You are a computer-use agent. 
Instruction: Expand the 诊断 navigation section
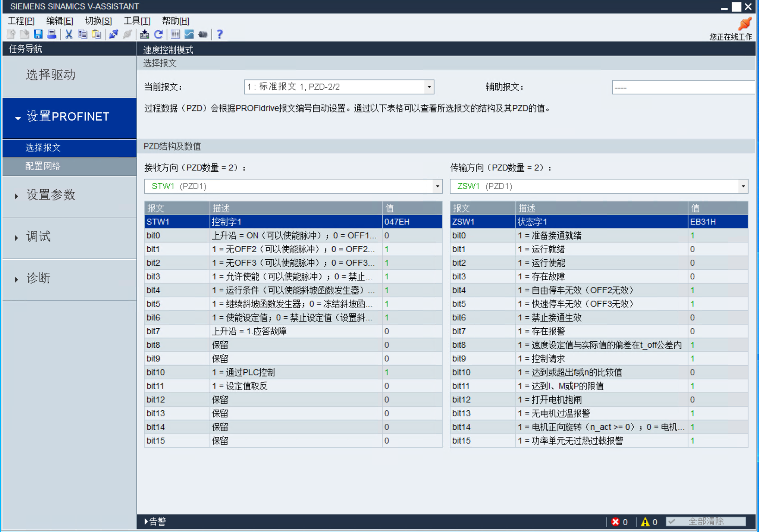pos(16,279)
